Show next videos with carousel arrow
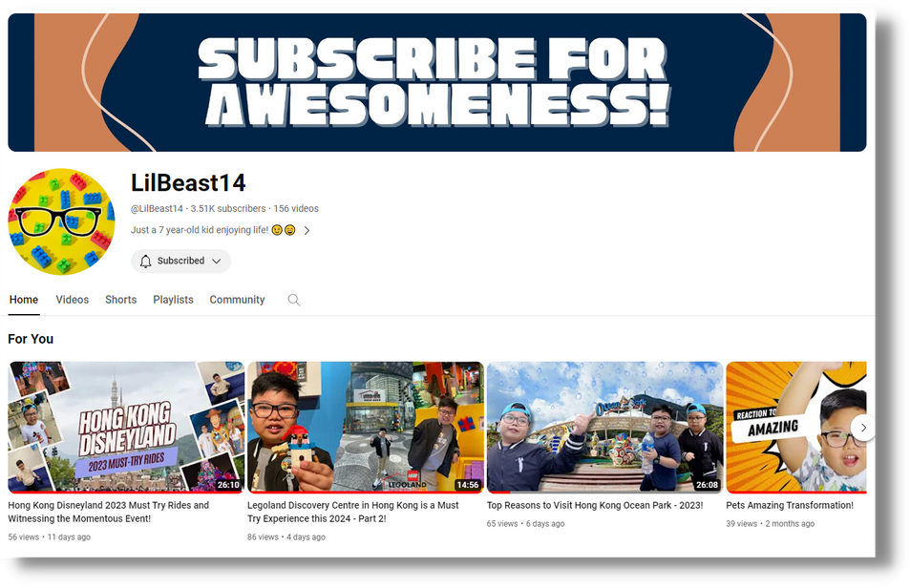910x588 pixels. point(863,428)
